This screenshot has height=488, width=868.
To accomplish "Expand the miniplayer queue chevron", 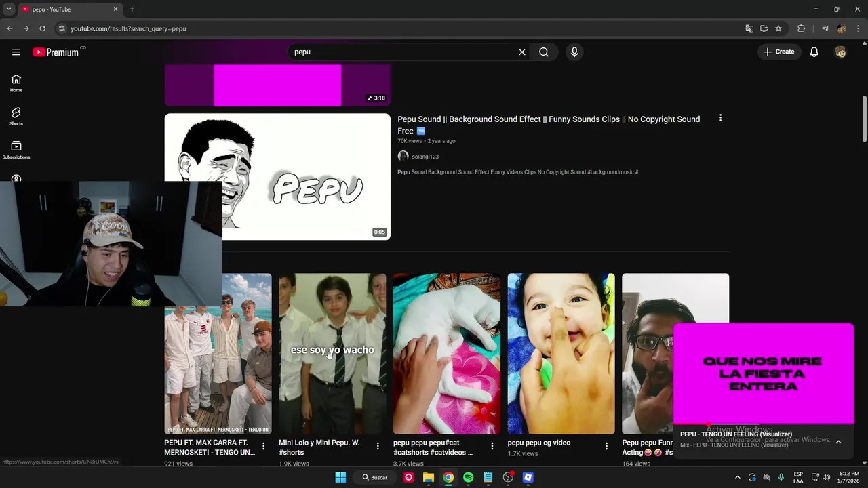I will click(x=838, y=441).
